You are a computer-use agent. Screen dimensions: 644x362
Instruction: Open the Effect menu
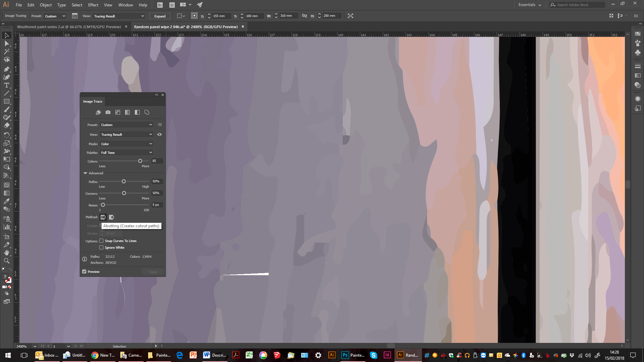point(93,5)
